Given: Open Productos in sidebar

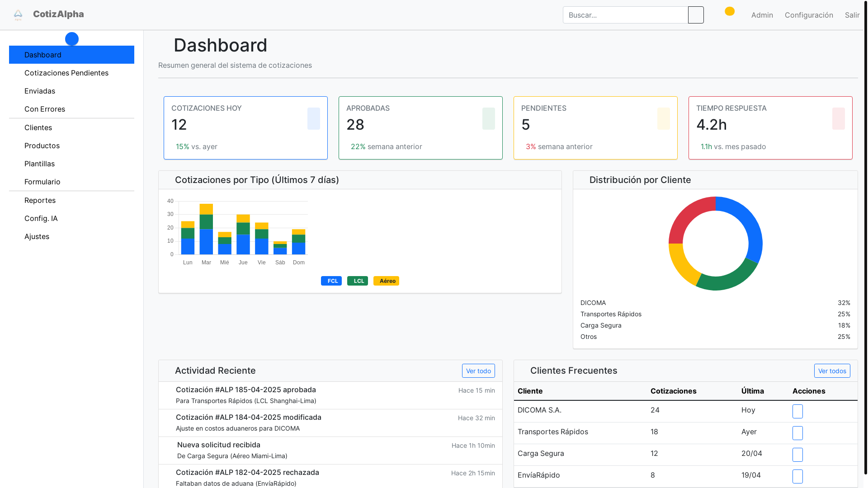Looking at the screenshot, I should click(x=71, y=145).
